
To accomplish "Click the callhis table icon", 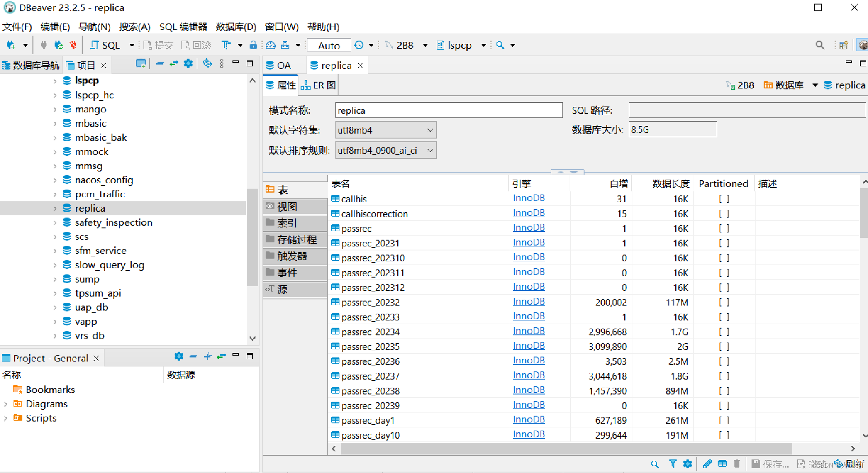I will tap(335, 199).
